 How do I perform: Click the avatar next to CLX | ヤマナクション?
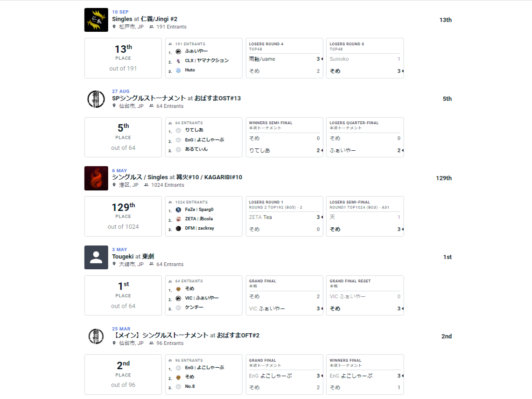[178, 61]
